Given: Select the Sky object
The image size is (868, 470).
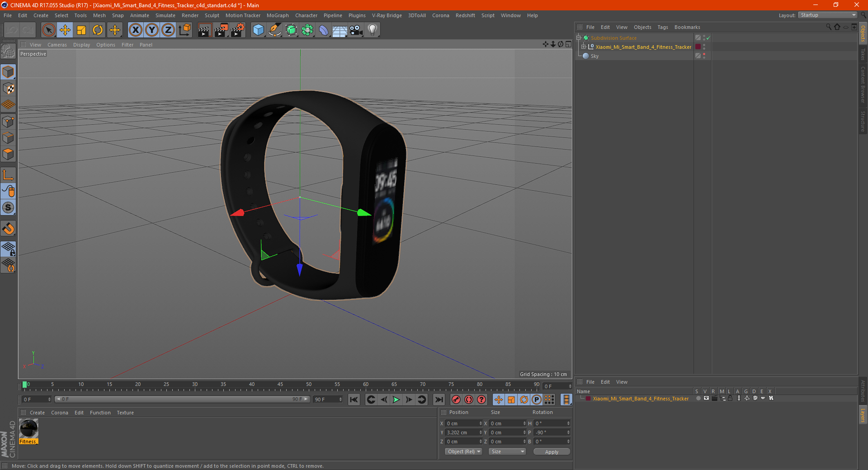Looking at the screenshot, I should [594, 56].
